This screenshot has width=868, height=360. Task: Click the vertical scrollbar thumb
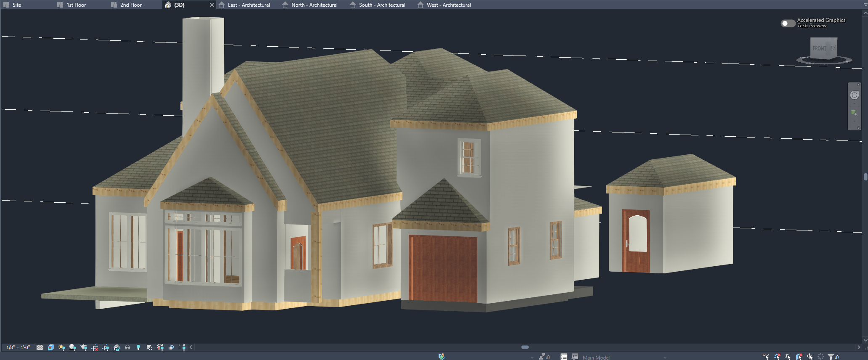pyautogui.click(x=865, y=177)
